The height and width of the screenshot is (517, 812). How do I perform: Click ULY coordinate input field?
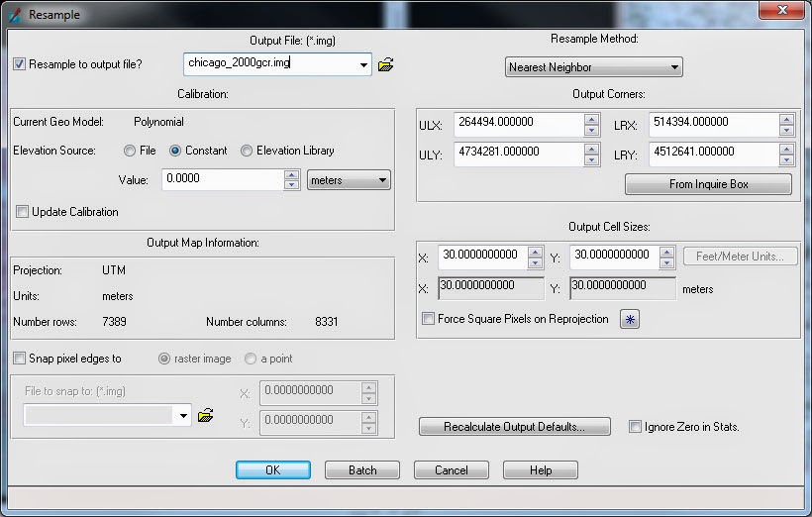tap(519, 155)
